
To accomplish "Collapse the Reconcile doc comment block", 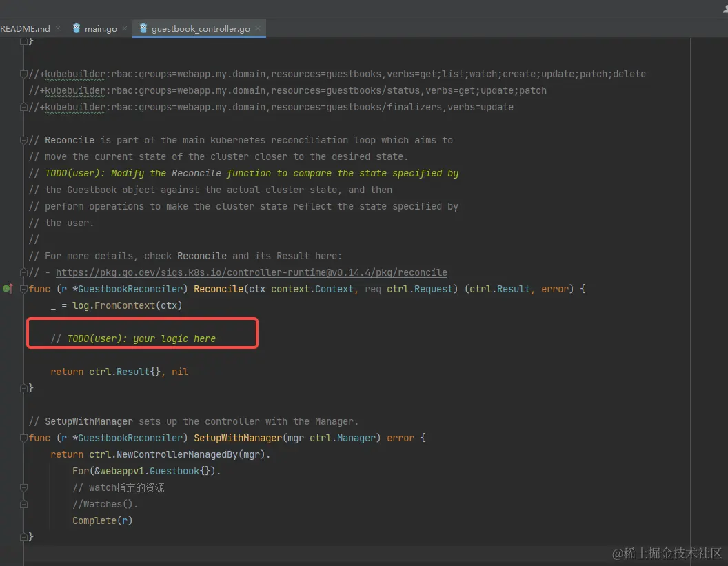I will (23, 140).
